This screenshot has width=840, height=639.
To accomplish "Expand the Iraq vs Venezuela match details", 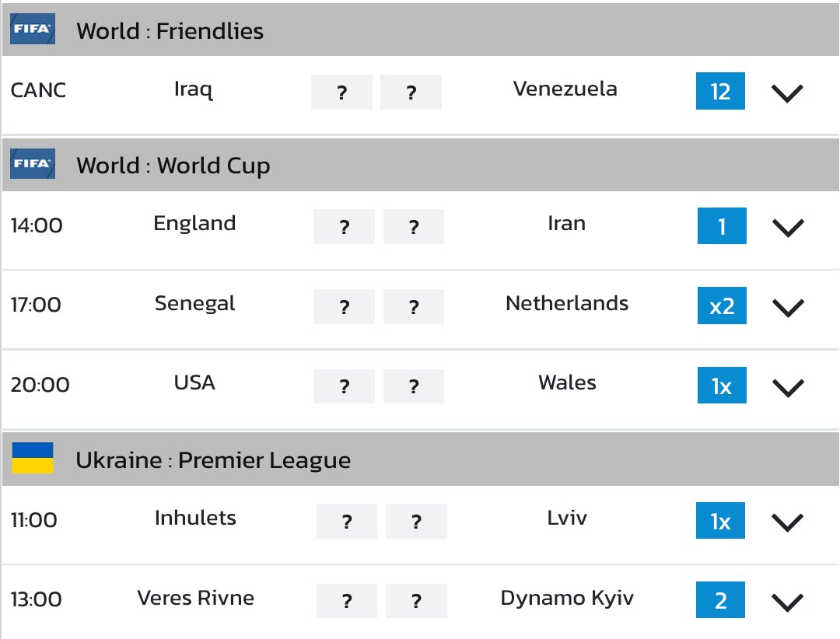I will click(786, 93).
